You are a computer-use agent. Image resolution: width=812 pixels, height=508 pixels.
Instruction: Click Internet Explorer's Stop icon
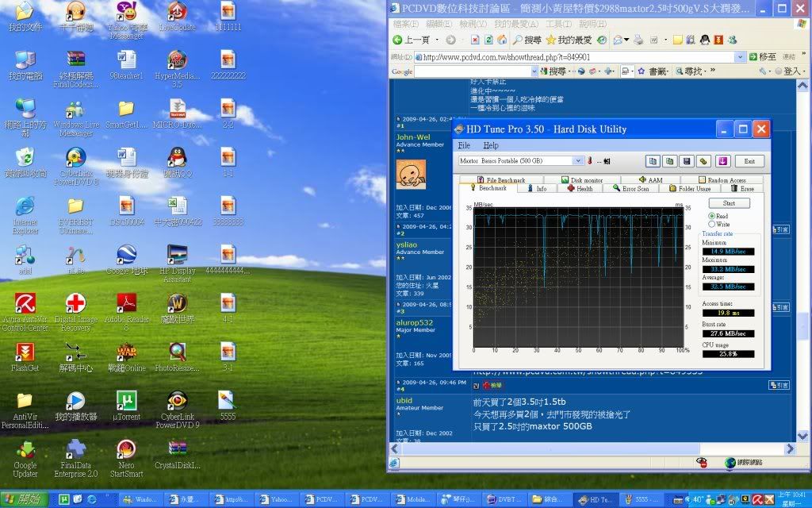pos(475,40)
